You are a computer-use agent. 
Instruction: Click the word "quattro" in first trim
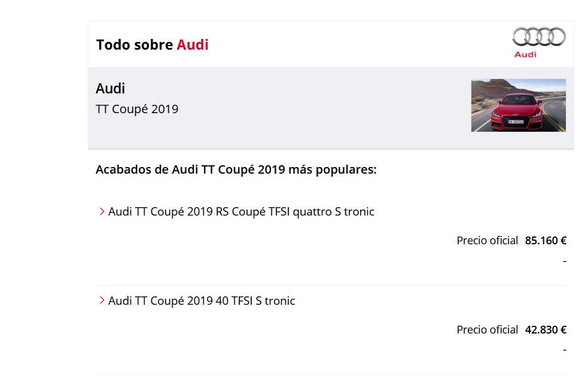[x=312, y=212]
